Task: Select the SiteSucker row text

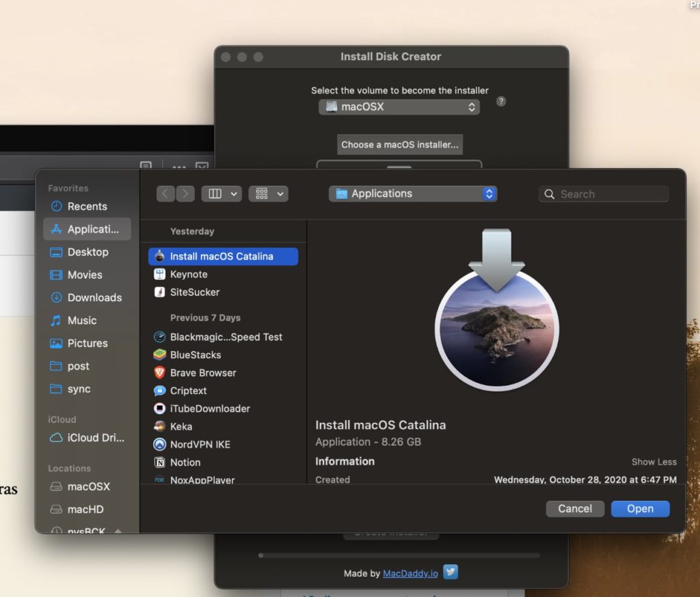Action: tap(195, 292)
